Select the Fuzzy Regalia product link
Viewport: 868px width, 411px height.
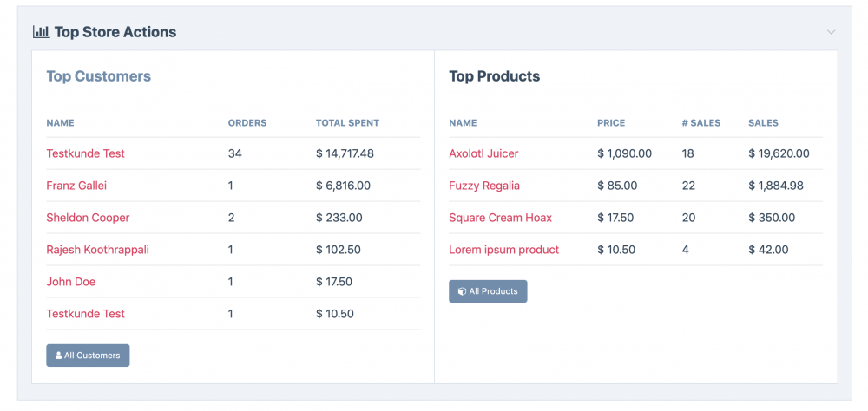(484, 186)
